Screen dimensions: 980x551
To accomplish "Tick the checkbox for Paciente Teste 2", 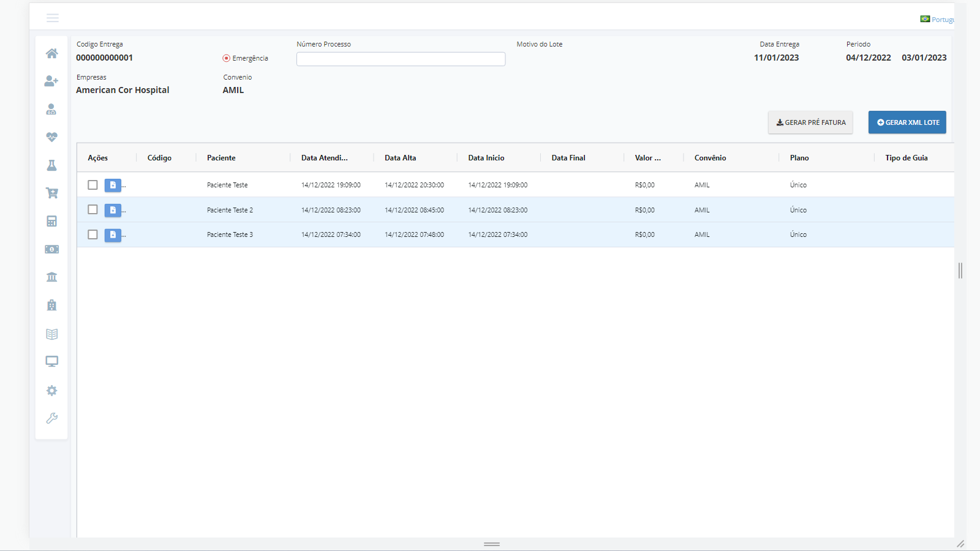I will pyautogui.click(x=92, y=209).
